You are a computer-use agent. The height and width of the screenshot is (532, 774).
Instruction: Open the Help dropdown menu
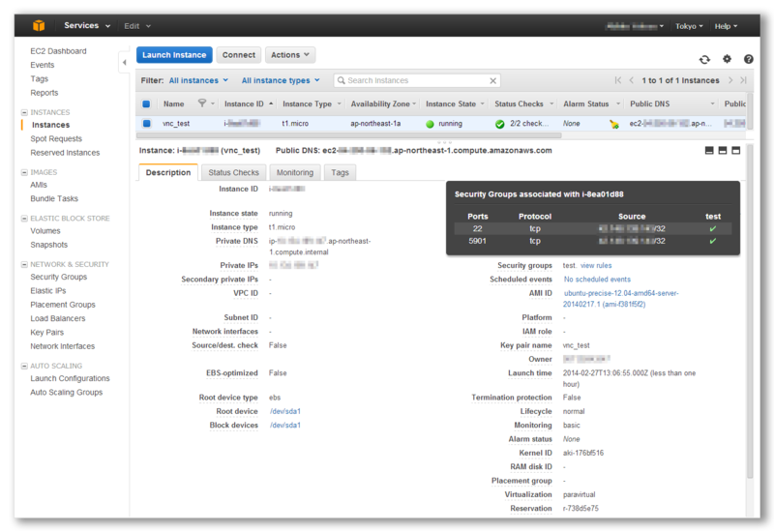pyautogui.click(x=726, y=26)
